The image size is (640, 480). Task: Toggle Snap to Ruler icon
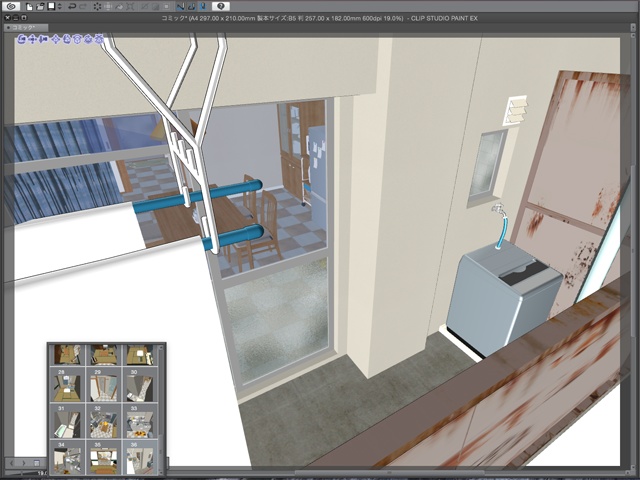tap(180, 6)
